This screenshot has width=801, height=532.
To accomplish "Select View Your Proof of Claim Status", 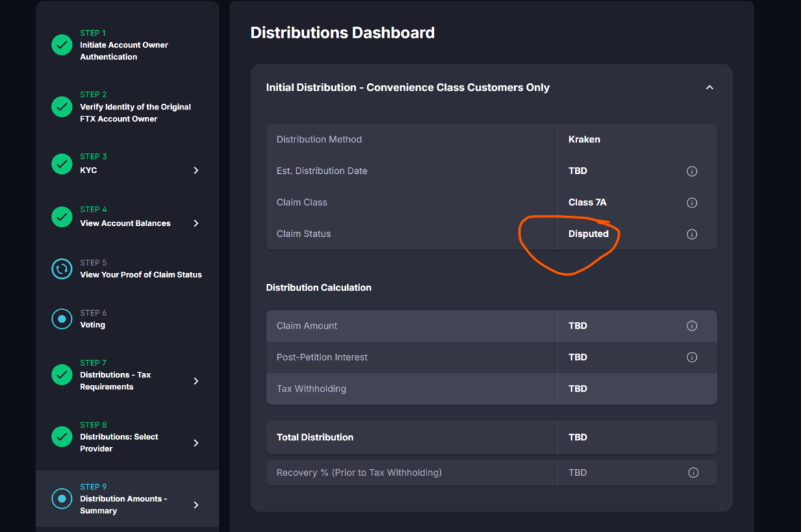I will (140, 275).
